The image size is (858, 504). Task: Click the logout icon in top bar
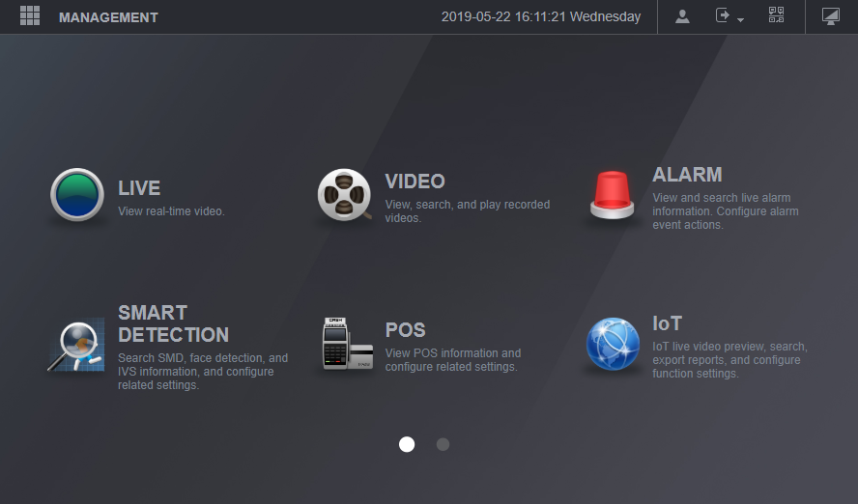pos(723,15)
